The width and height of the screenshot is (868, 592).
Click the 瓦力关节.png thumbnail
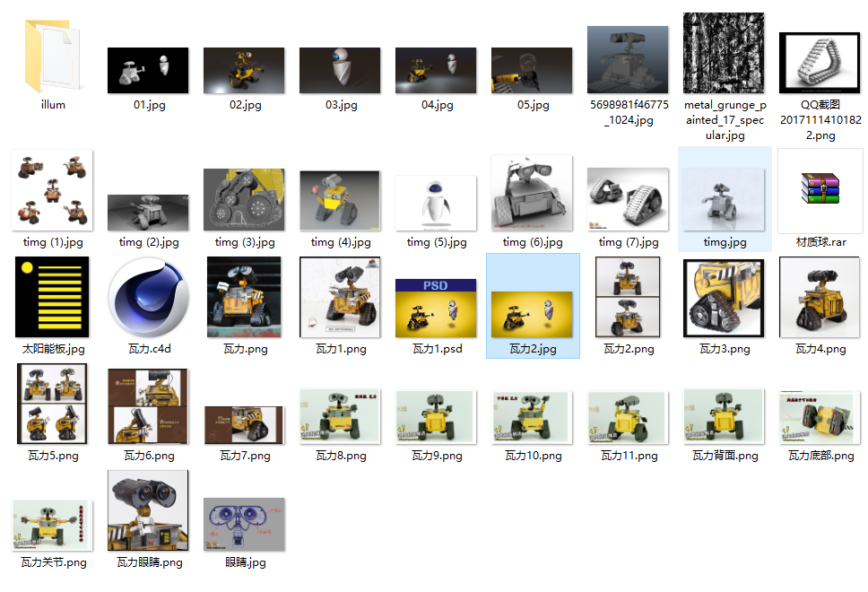[x=52, y=526]
